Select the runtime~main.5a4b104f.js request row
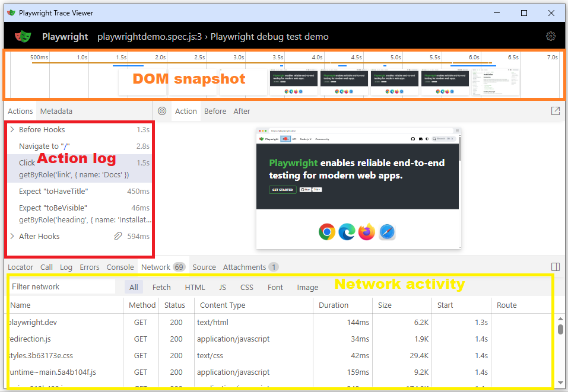568x392 pixels. click(281, 372)
